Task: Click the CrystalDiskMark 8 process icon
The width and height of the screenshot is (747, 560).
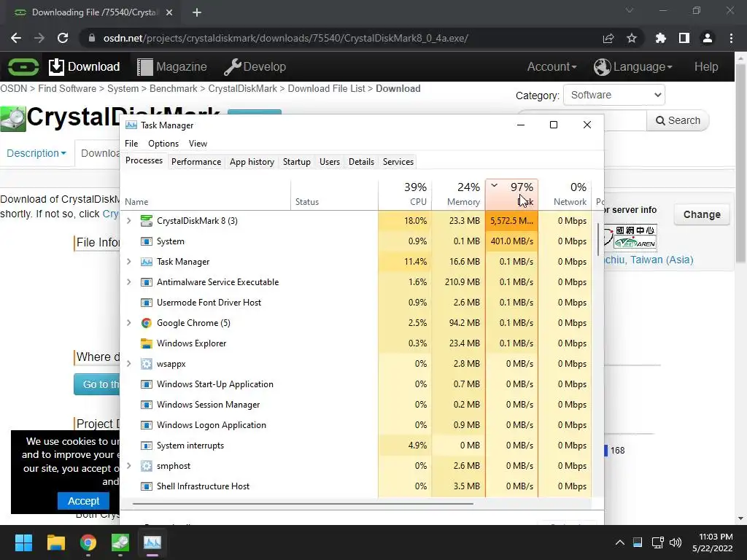Action: tap(146, 220)
